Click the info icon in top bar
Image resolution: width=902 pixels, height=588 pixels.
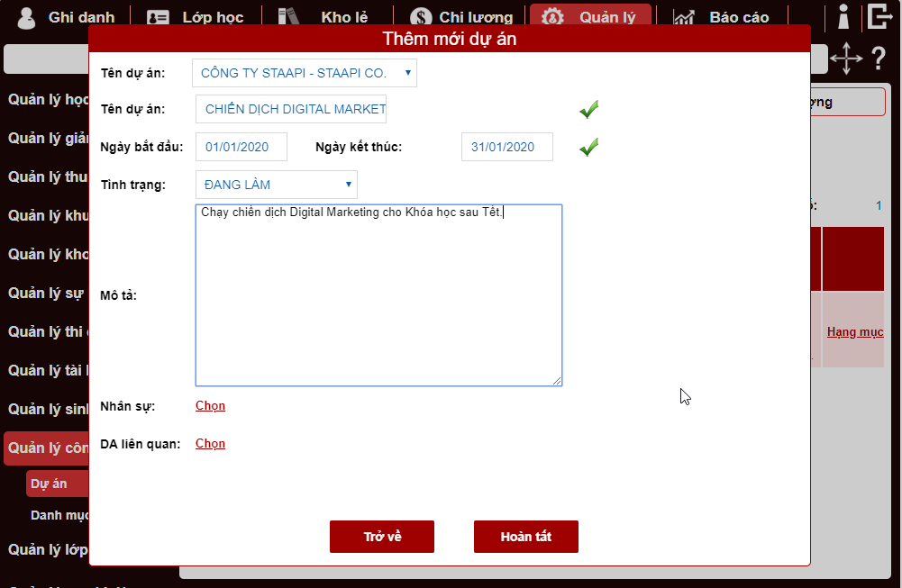(x=843, y=16)
